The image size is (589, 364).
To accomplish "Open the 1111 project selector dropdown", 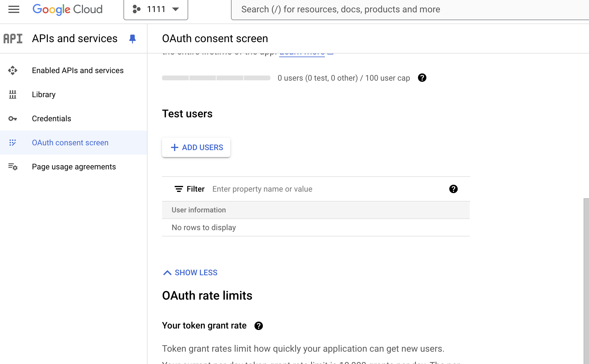I will click(156, 9).
